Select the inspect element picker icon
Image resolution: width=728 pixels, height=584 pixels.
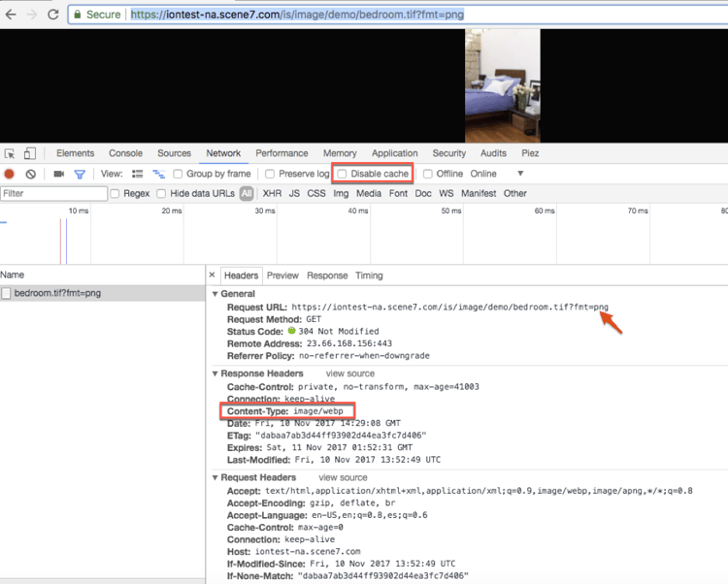coord(10,153)
